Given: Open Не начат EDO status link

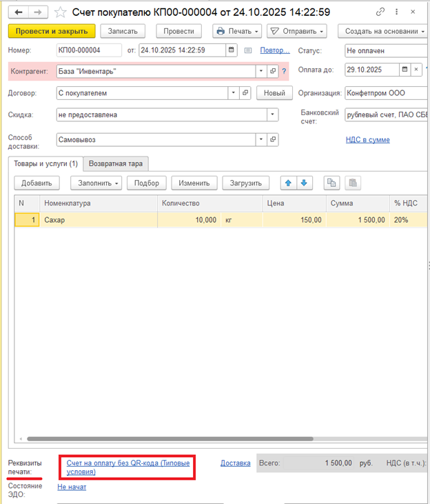Looking at the screenshot, I should (x=72, y=487).
